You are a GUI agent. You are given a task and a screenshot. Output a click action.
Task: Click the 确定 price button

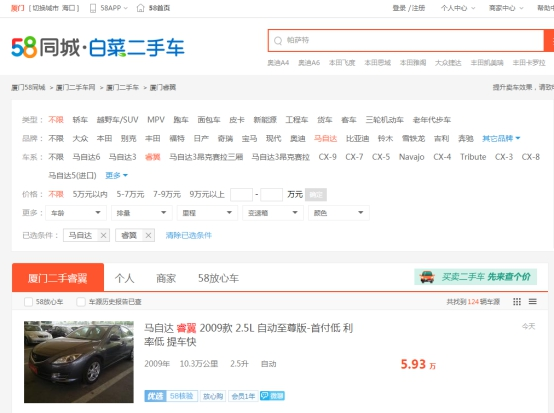click(x=316, y=195)
